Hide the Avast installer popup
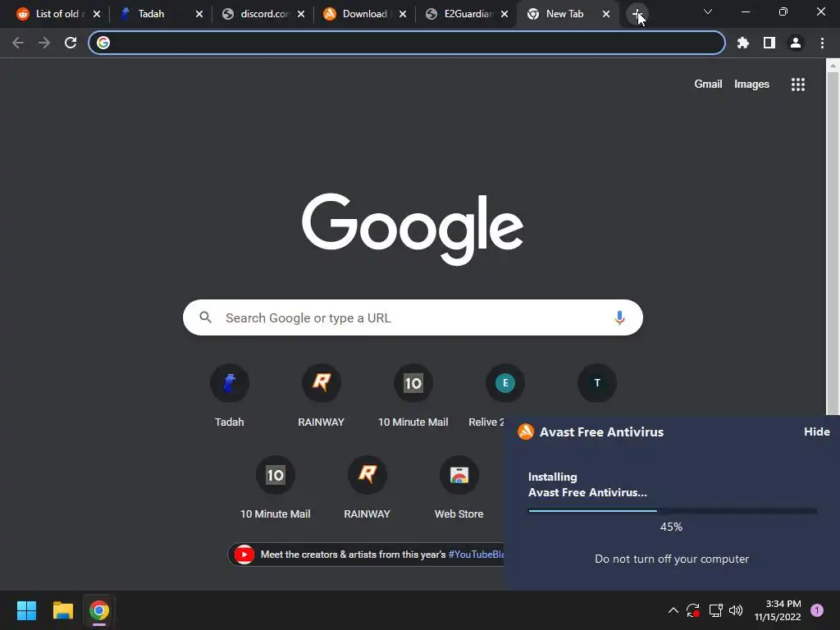Viewport: 840px width, 630px height. point(816,431)
